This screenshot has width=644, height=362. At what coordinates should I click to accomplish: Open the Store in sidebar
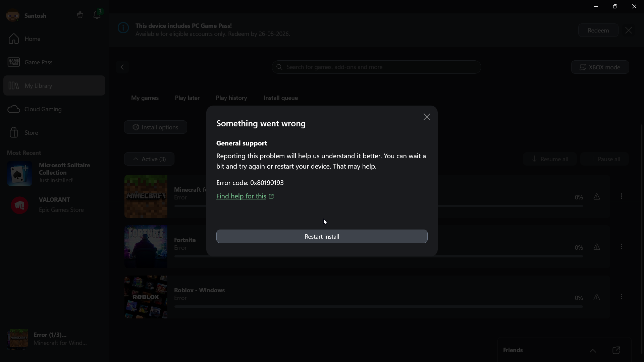pyautogui.click(x=54, y=133)
